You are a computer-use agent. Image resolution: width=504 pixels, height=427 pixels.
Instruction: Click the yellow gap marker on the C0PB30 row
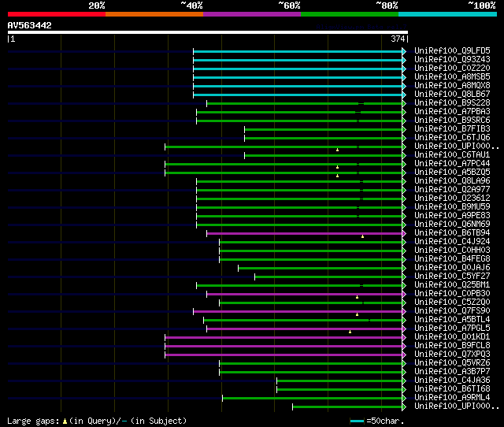(357, 297)
